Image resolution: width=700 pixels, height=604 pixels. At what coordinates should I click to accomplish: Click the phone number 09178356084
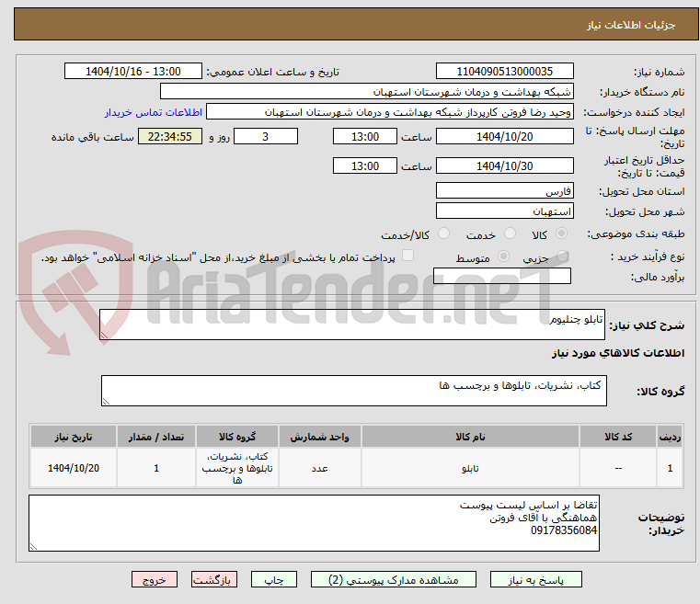click(x=563, y=530)
